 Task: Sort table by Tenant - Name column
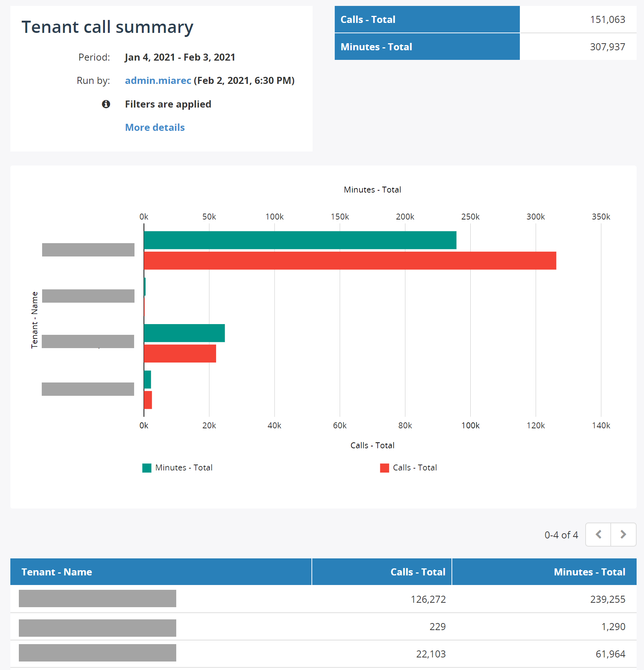[161, 572]
